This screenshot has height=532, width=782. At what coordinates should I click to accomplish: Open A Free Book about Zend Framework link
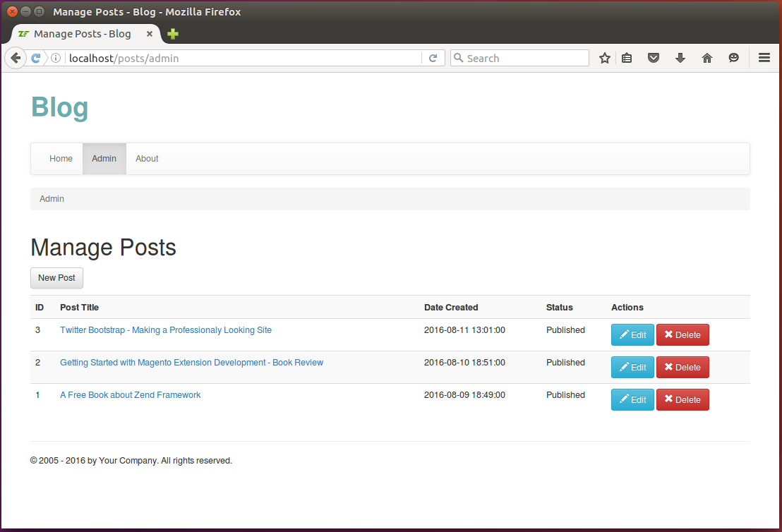(x=130, y=395)
